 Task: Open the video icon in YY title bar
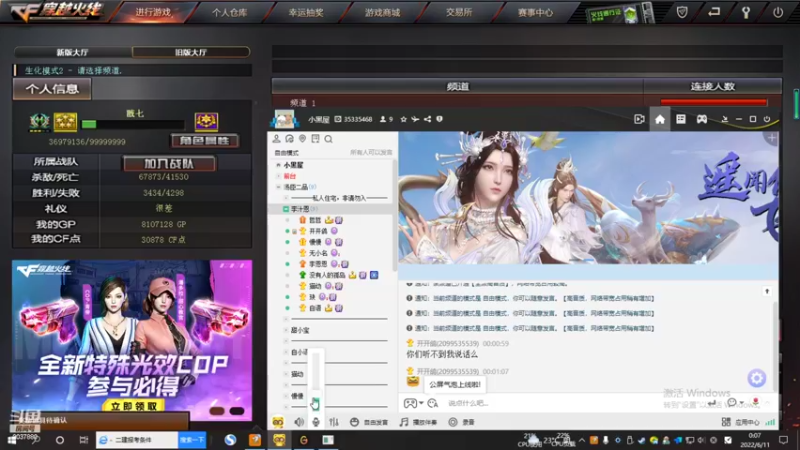pyautogui.click(x=639, y=119)
